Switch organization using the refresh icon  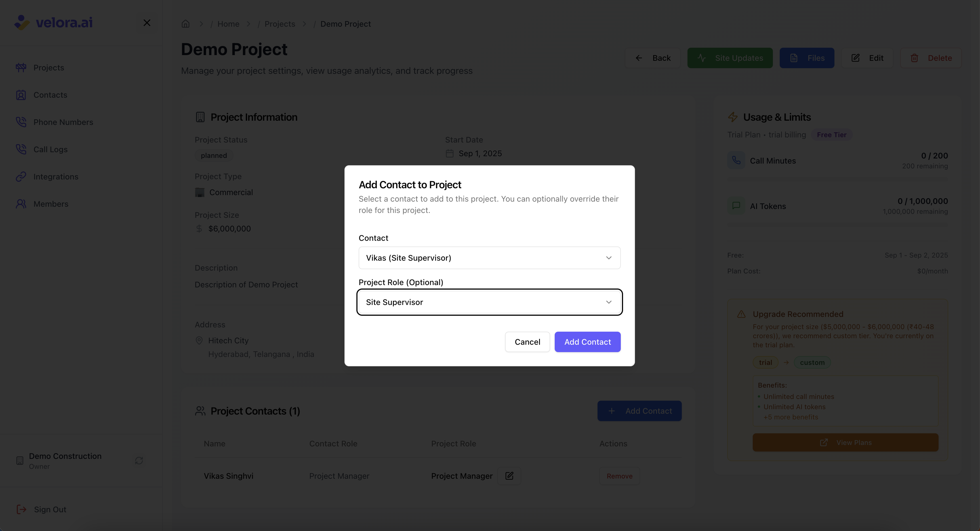tap(139, 461)
